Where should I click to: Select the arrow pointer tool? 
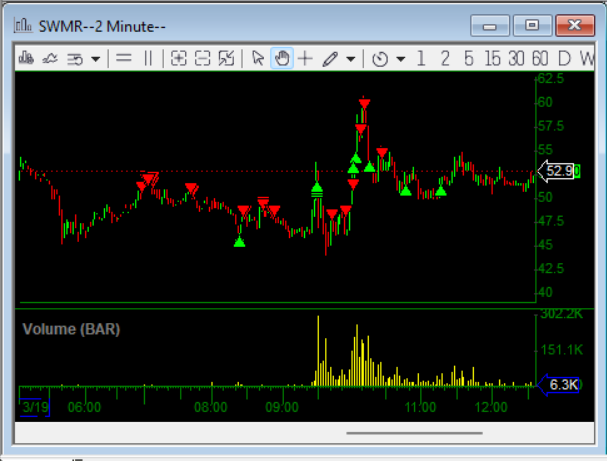pos(257,58)
